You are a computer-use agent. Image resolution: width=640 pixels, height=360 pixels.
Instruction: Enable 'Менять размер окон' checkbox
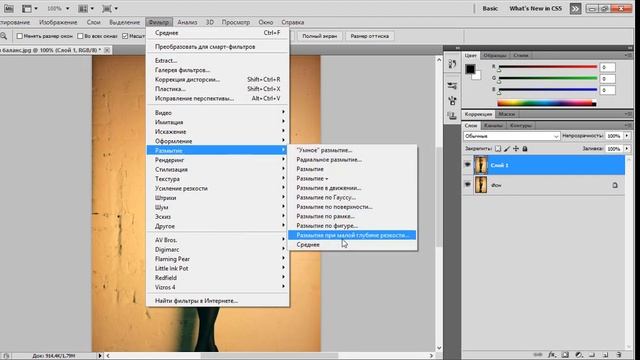click(19, 36)
